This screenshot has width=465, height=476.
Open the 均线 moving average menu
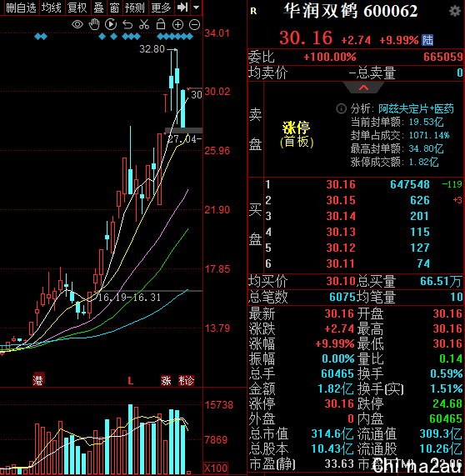[52, 8]
